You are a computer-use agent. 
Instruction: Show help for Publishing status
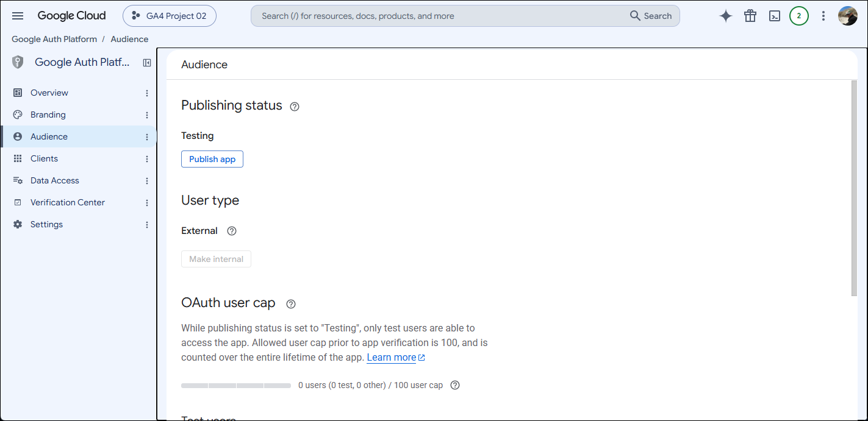(295, 107)
